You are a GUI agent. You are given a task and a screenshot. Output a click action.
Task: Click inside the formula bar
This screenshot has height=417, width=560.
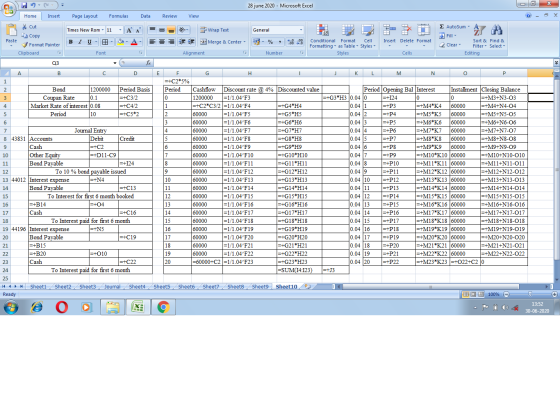tap(354, 63)
